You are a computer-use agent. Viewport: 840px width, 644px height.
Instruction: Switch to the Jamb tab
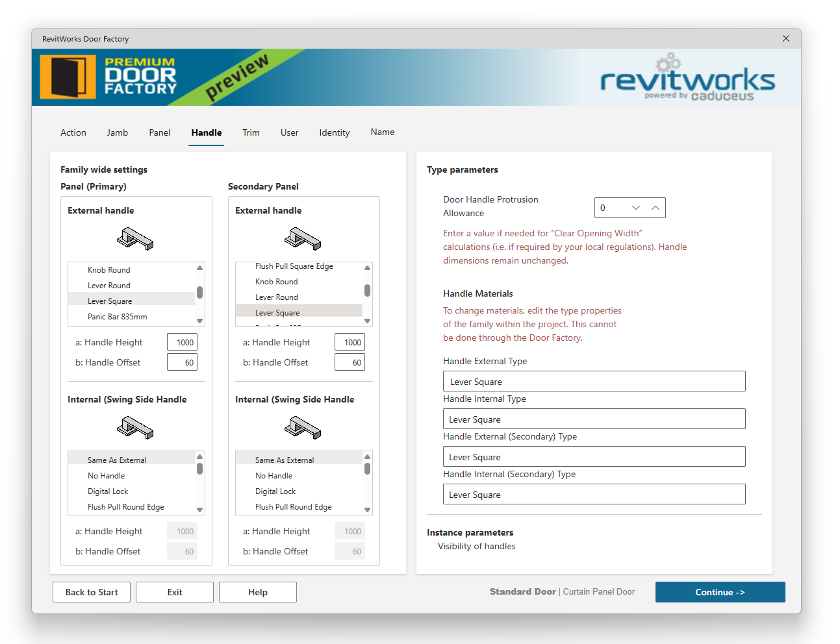(x=118, y=132)
